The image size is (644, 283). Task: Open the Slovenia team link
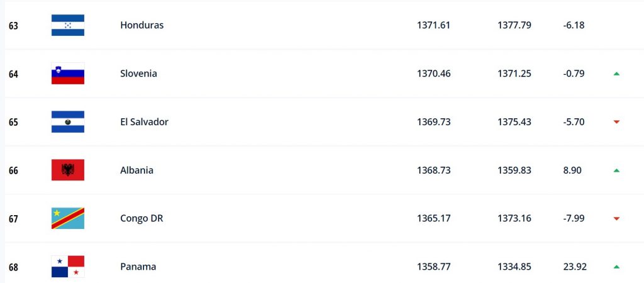click(138, 74)
